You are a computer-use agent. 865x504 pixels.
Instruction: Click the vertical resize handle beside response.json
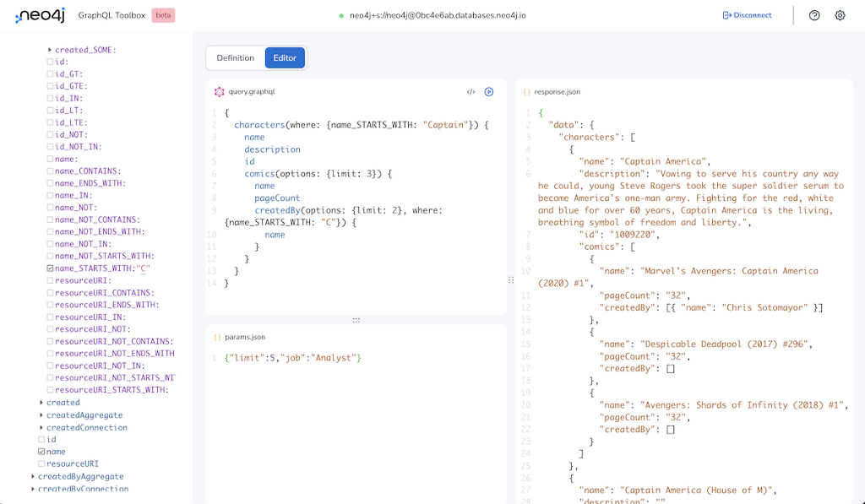[x=511, y=280]
